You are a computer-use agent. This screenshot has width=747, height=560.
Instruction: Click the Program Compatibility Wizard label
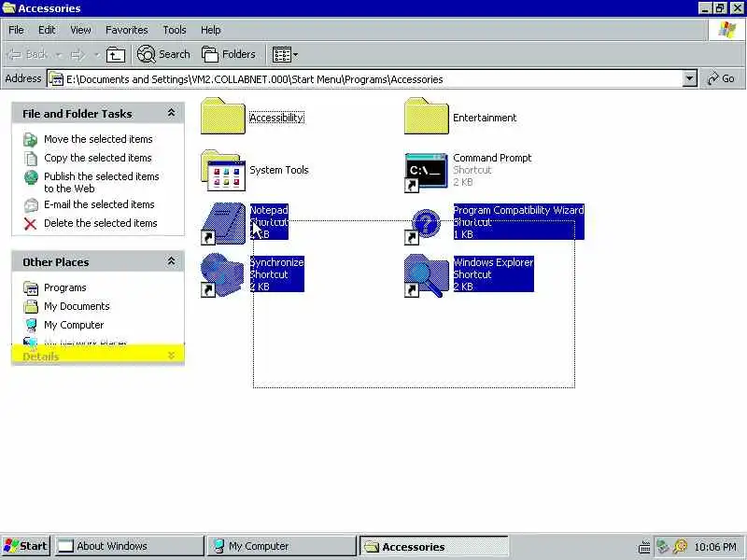click(518, 210)
